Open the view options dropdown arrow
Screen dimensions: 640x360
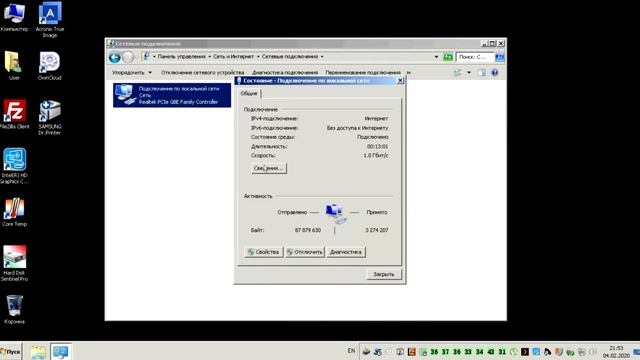click(x=469, y=73)
